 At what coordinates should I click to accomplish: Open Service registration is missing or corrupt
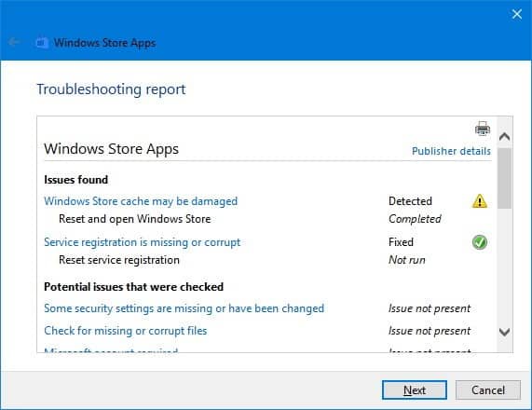coord(143,242)
